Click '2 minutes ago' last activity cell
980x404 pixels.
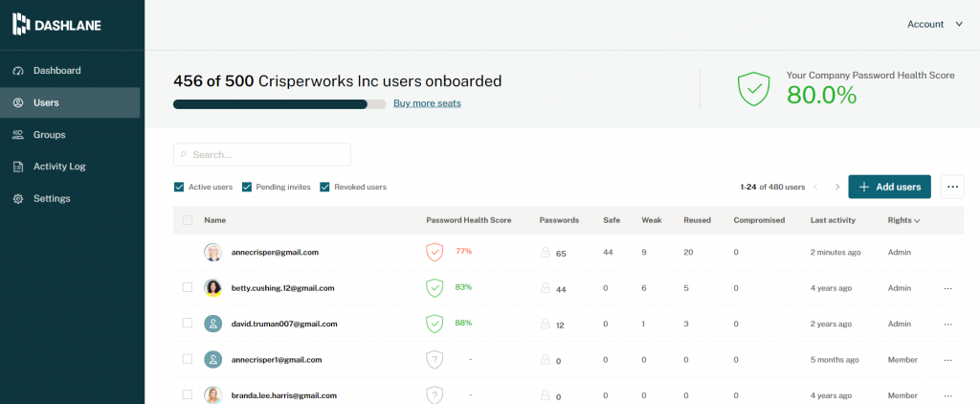pos(835,253)
